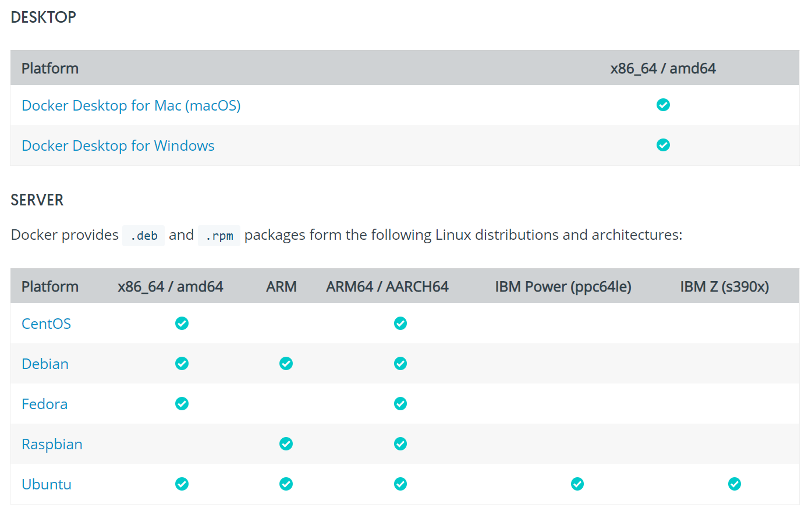Click the .deb code label
Viewport: 812px width, 522px height.
[x=144, y=236]
